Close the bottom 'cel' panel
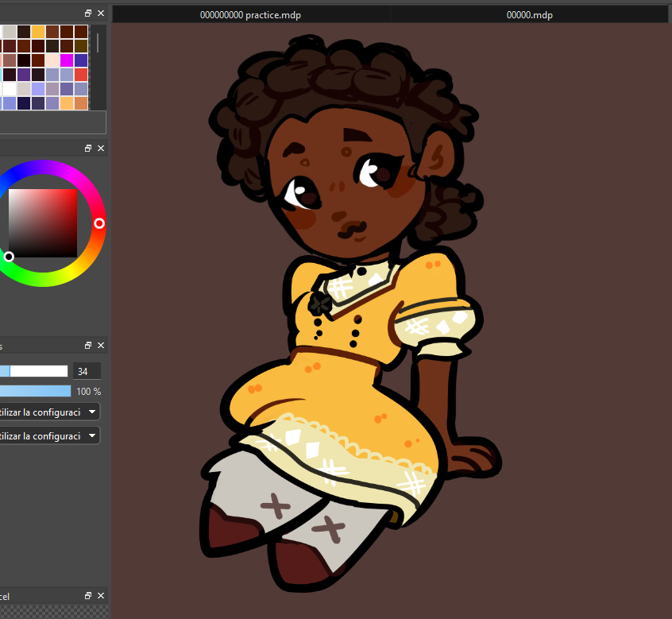 (x=101, y=596)
